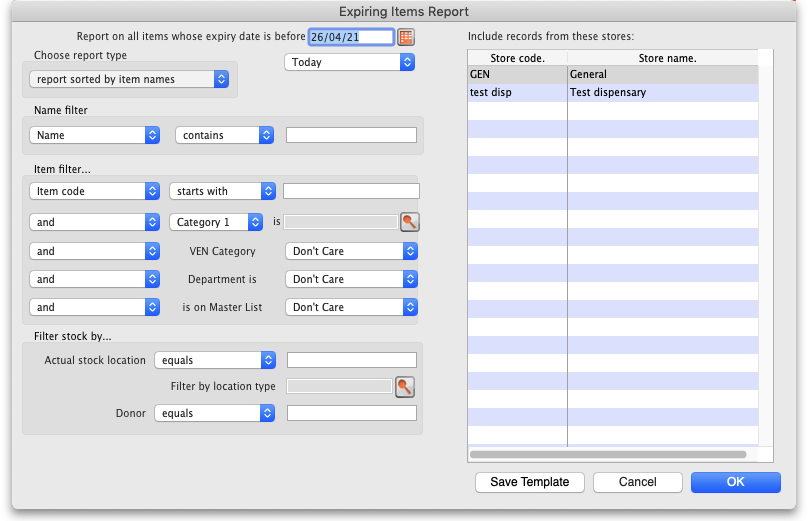The image size is (808, 521).
Task: Click the expiry date input field
Action: [x=350, y=37]
